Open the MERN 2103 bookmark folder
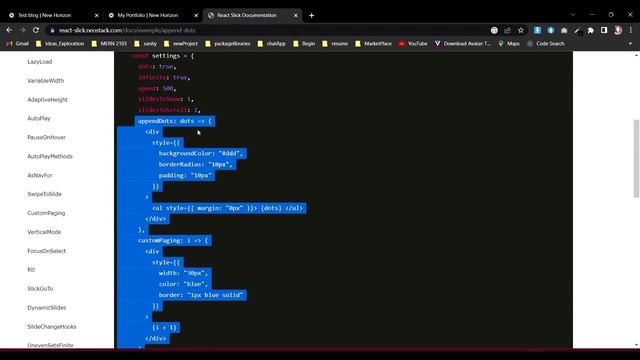 (x=109, y=44)
